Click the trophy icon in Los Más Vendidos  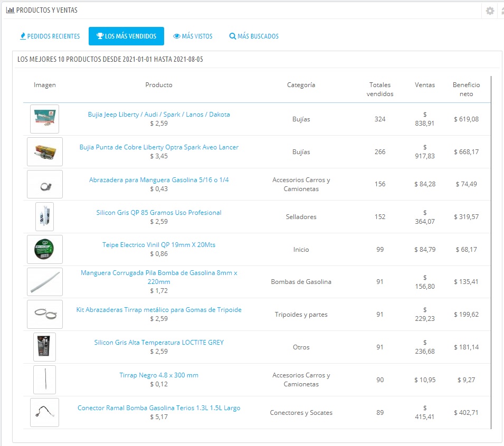coord(100,36)
